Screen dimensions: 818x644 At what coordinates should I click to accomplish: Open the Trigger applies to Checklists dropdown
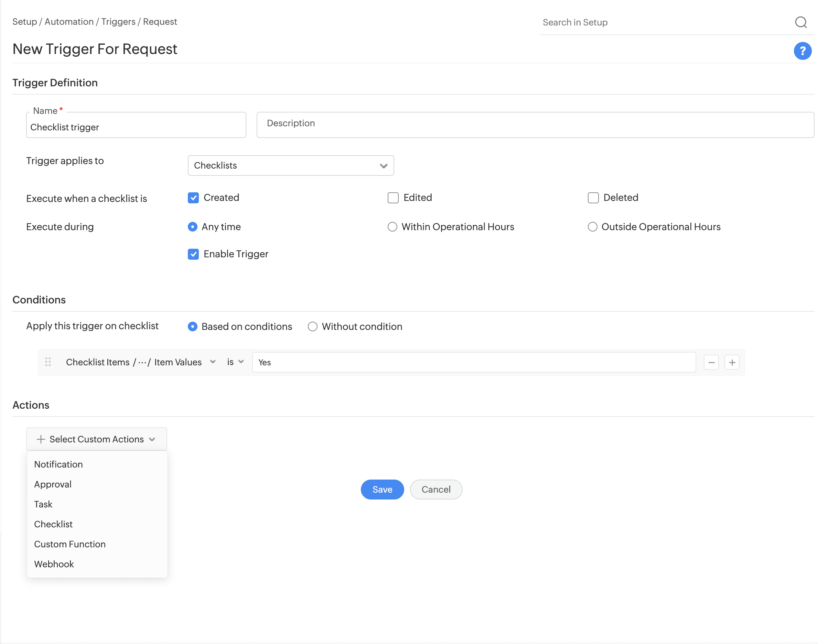pos(291,165)
